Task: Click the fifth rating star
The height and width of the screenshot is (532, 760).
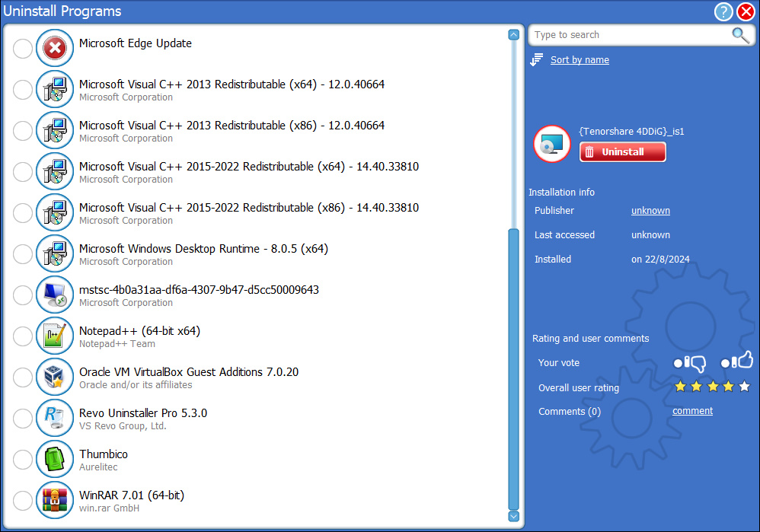Action: (745, 386)
